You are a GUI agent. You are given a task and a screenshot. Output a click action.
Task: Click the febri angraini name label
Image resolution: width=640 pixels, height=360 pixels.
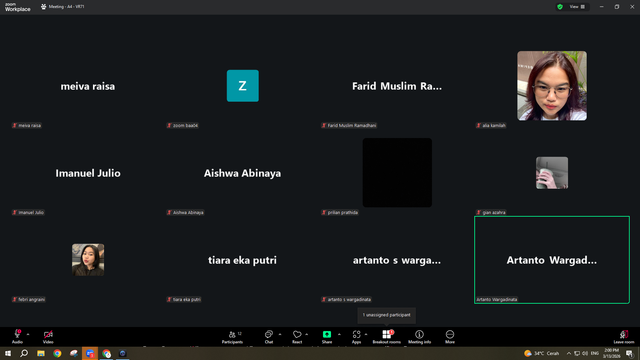pyautogui.click(x=29, y=299)
